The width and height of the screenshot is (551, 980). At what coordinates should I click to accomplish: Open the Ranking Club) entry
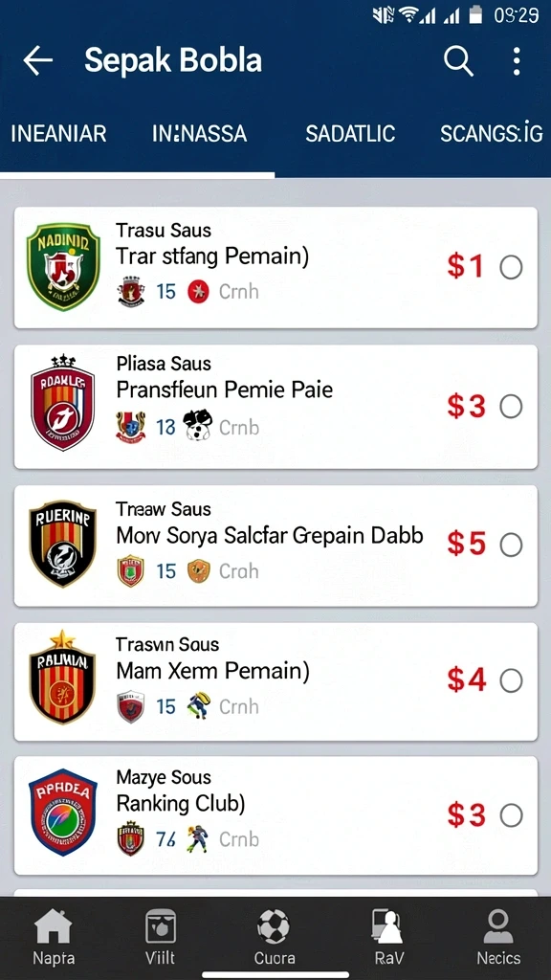275,815
